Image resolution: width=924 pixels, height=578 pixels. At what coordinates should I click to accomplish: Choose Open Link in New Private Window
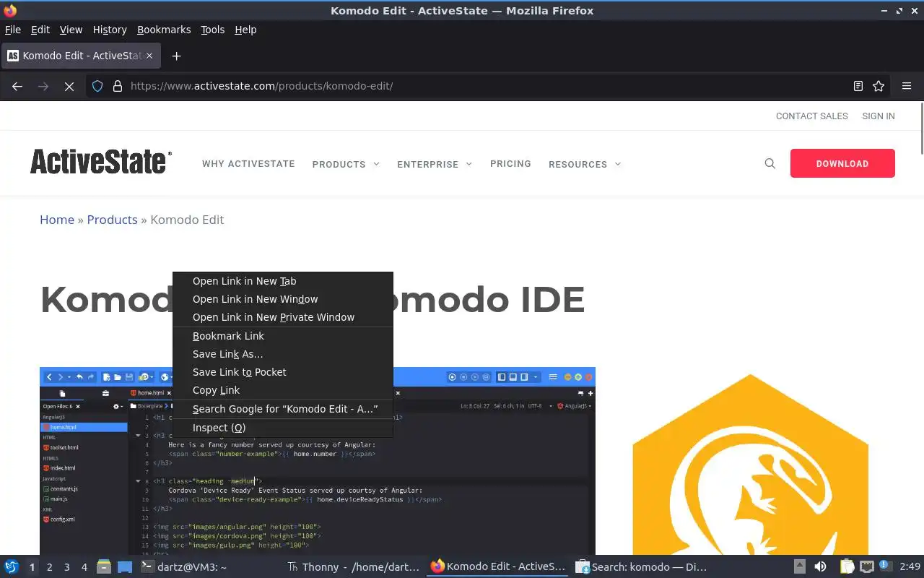(x=283, y=317)
